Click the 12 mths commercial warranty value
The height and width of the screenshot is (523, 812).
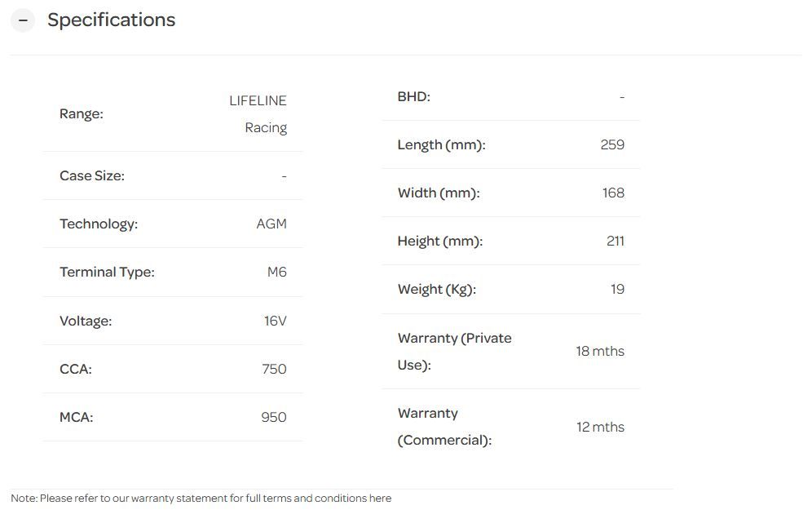[x=600, y=428]
